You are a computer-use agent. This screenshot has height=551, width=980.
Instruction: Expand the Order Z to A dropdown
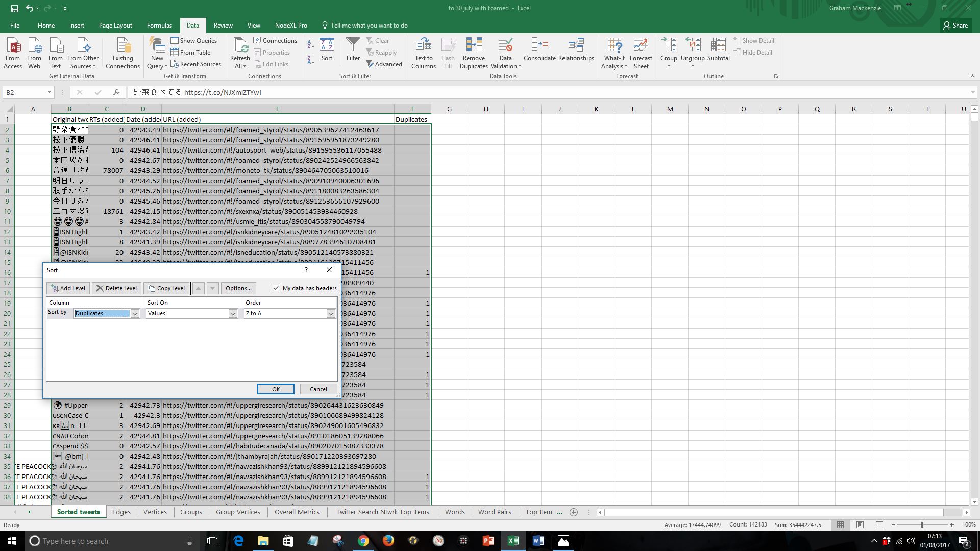[331, 314]
